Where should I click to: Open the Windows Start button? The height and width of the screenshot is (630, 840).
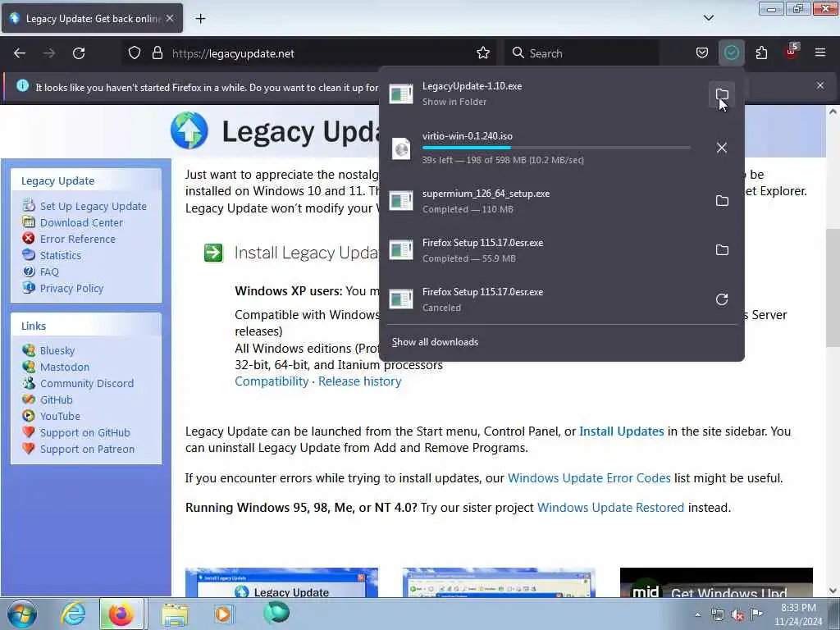21,614
